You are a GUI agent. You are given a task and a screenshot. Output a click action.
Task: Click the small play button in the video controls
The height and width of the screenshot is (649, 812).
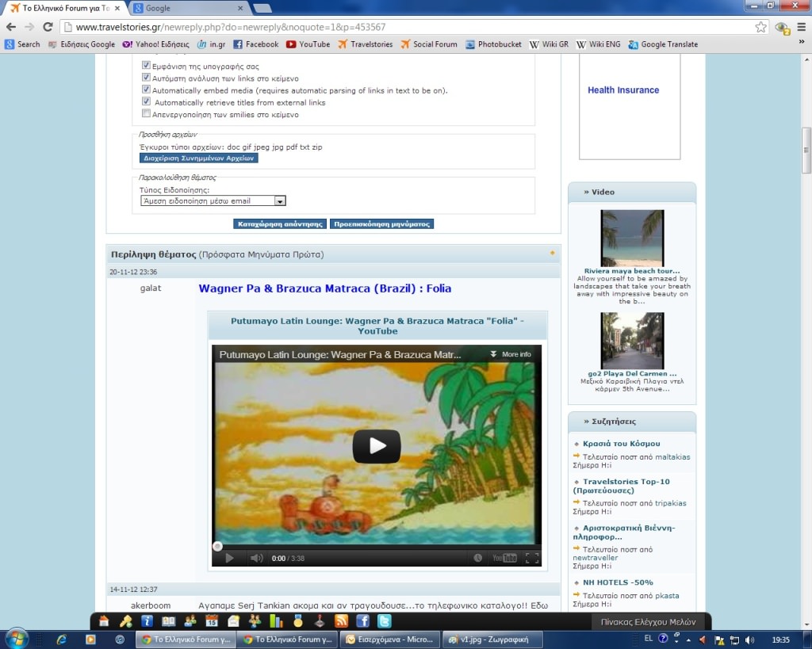tap(229, 558)
